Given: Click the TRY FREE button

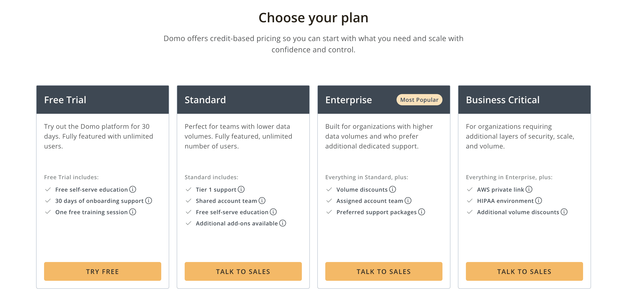Looking at the screenshot, I should [x=102, y=271].
